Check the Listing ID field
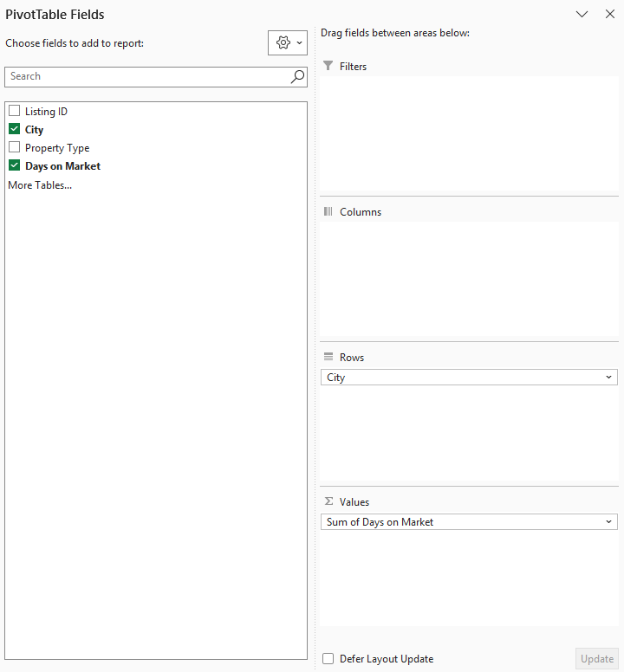 point(14,111)
